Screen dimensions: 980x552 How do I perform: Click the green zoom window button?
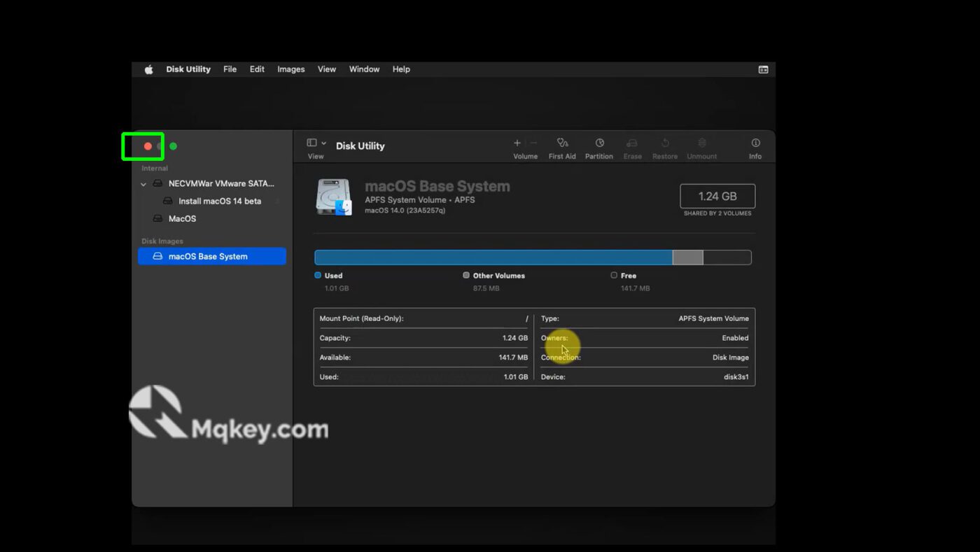point(173,146)
